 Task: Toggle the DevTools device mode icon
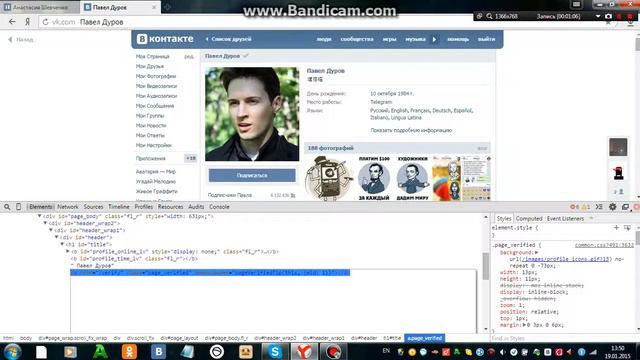(x=18, y=207)
